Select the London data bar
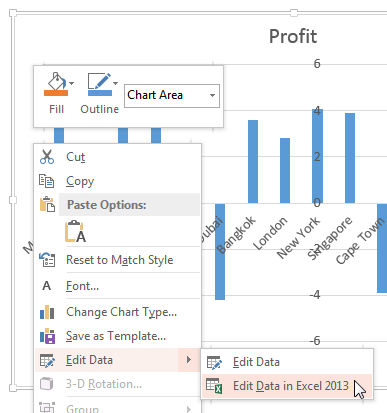 coord(285,171)
